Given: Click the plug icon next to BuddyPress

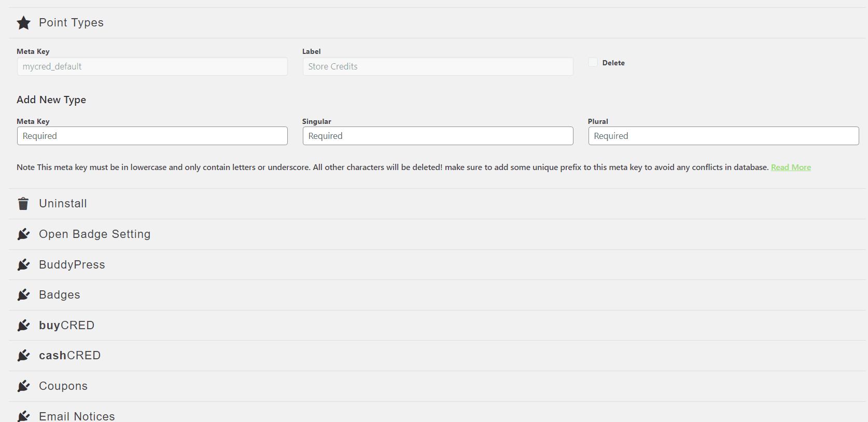Looking at the screenshot, I should [23, 265].
